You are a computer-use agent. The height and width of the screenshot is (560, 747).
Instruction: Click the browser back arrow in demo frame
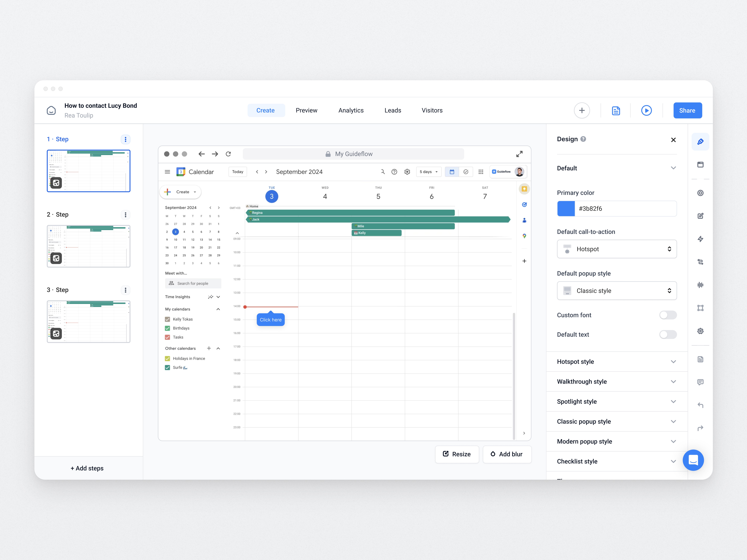click(202, 154)
